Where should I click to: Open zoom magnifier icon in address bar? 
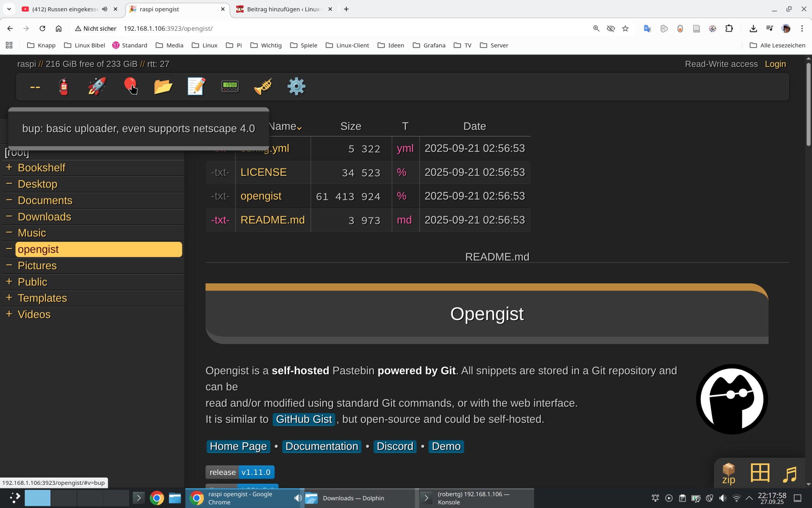pyautogui.click(x=596, y=29)
